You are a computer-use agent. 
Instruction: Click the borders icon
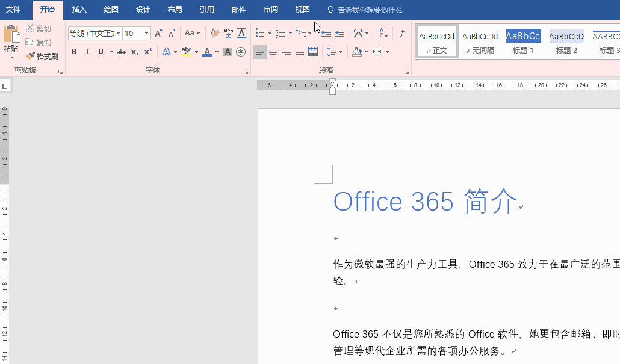[377, 52]
